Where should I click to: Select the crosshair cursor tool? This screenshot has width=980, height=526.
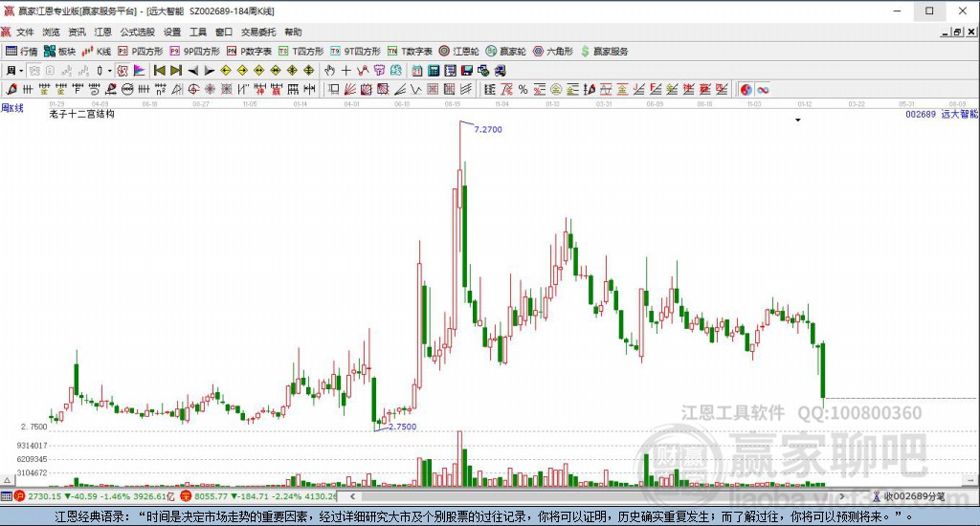[345, 71]
